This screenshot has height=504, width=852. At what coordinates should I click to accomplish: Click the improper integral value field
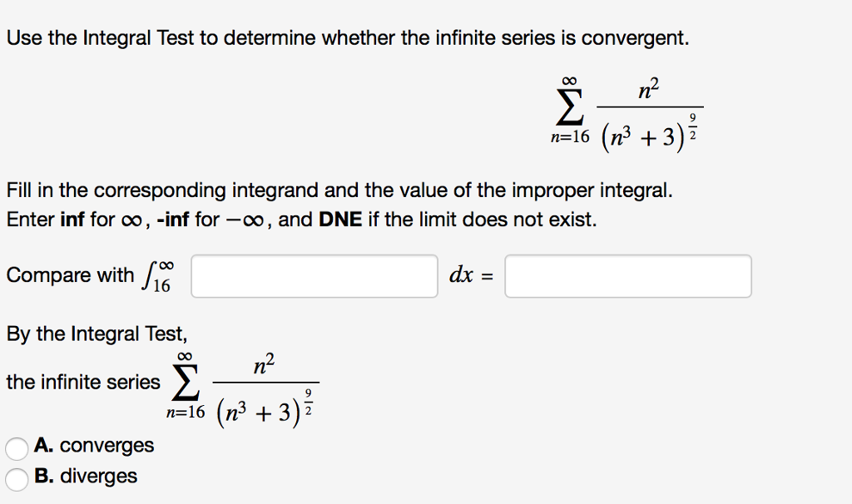tap(627, 276)
